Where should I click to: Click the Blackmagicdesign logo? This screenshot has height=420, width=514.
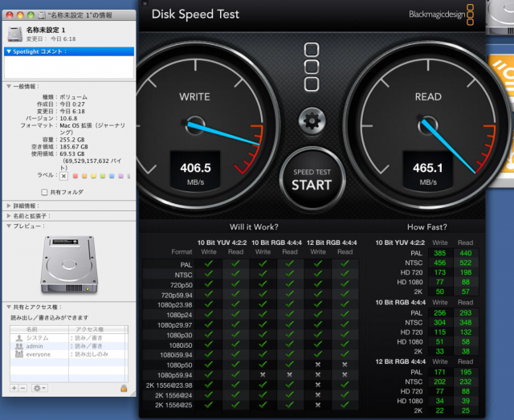coord(441,14)
